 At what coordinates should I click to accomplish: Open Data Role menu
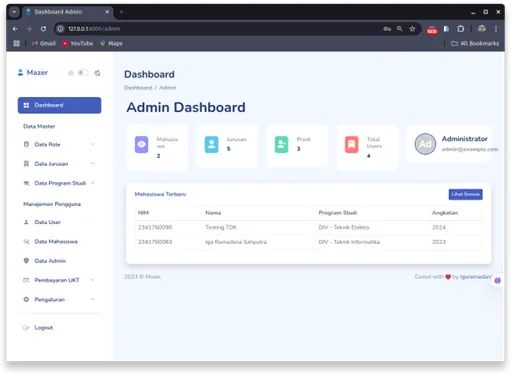pos(59,144)
